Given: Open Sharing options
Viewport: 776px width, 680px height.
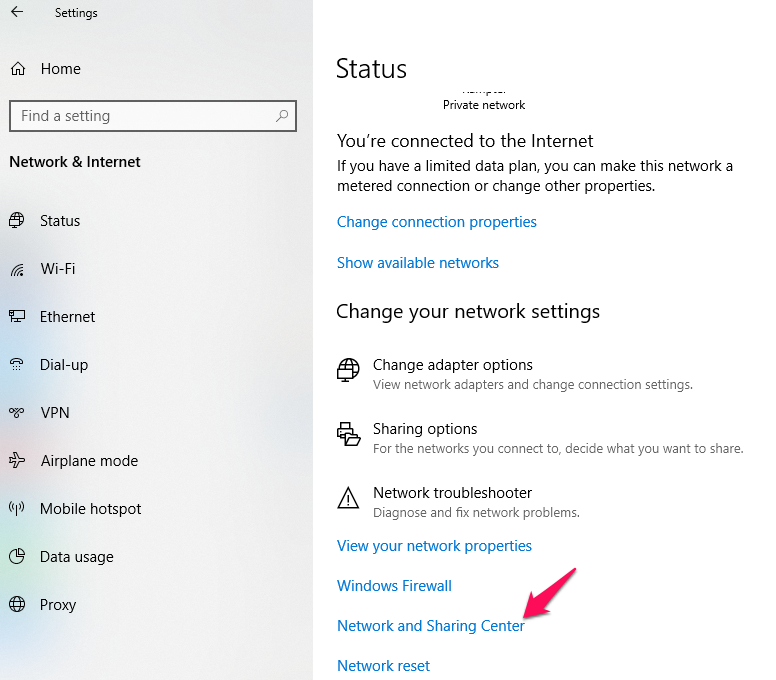Looking at the screenshot, I should [425, 429].
